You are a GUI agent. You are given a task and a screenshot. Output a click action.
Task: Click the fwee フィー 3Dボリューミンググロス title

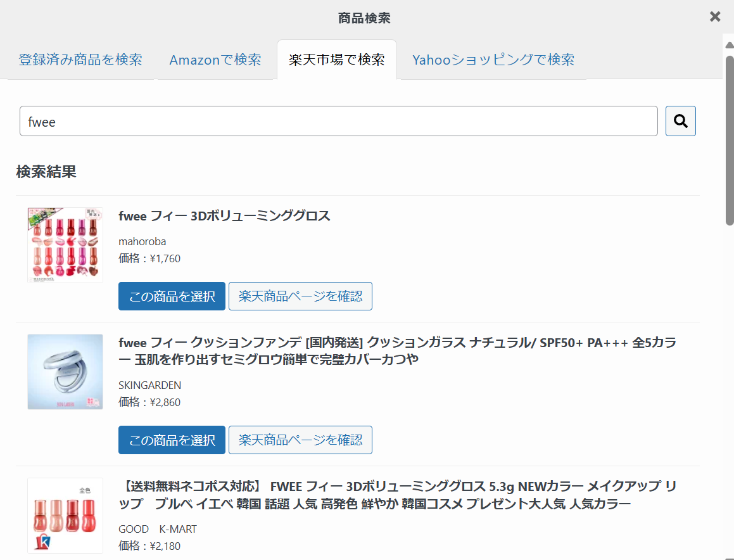click(x=224, y=216)
